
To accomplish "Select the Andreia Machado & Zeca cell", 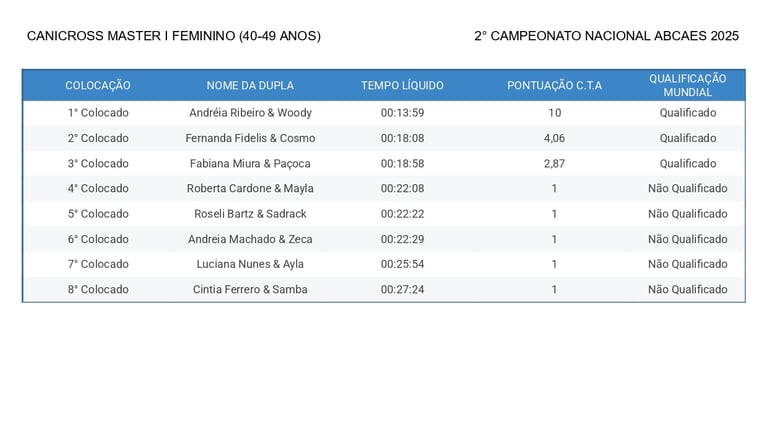I will coord(250,239).
